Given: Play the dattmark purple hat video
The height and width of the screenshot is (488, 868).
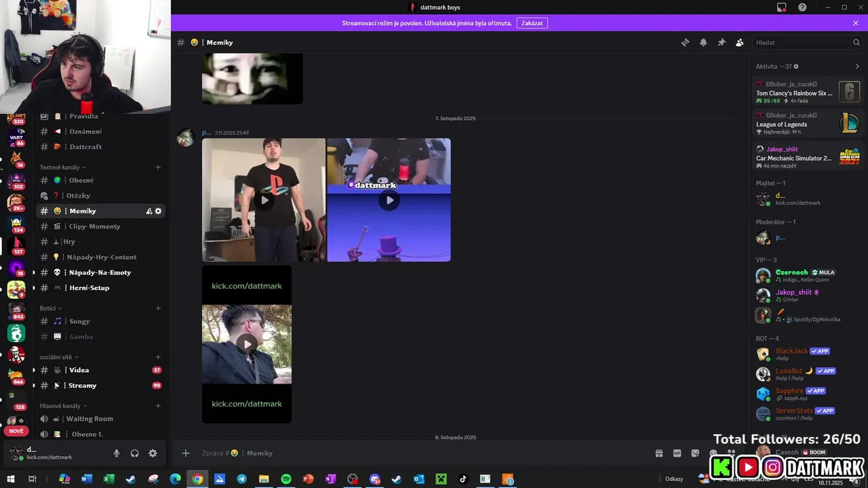Looking at the screenshot, I should [x=389, y=200].
